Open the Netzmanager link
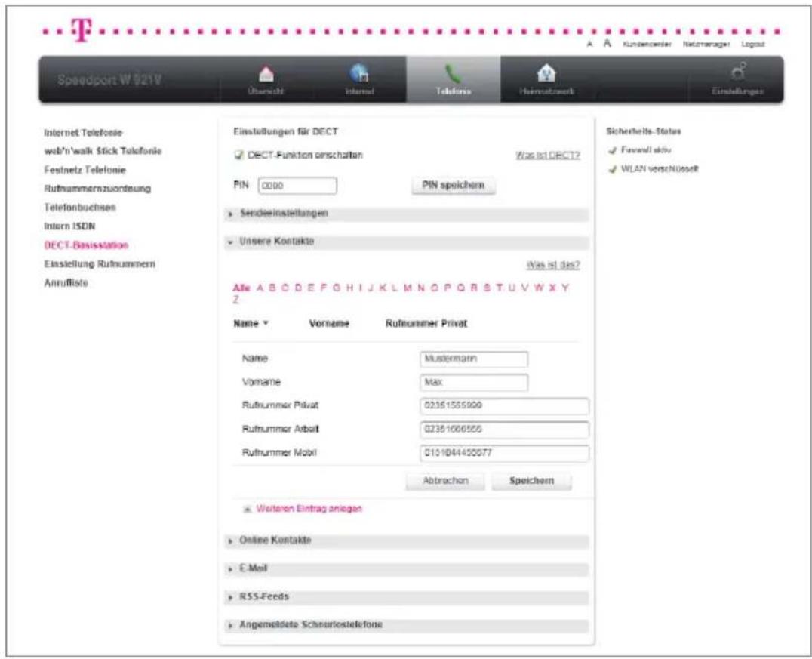The width and height of the screenshot is (812, 659). (x=706, y=45)
